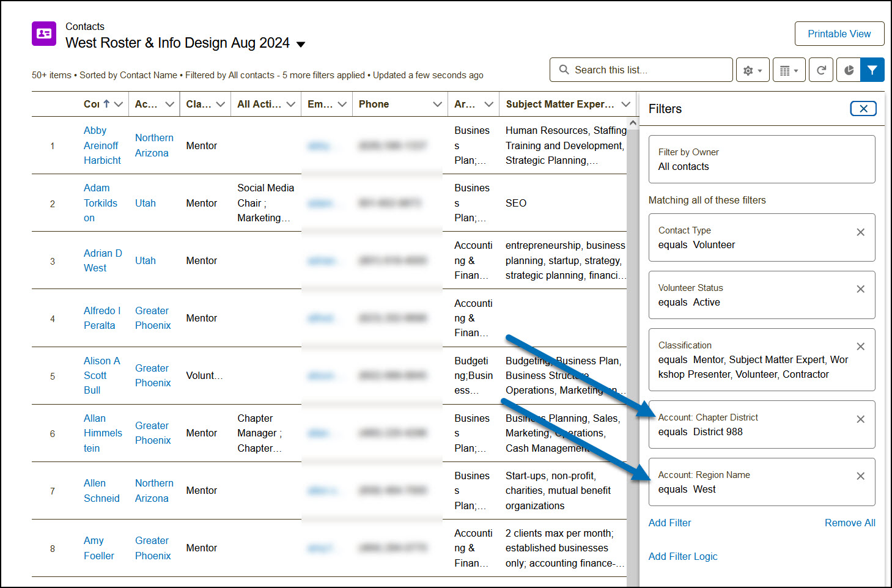
Task: Refresh the contact list
Action: 821,70
